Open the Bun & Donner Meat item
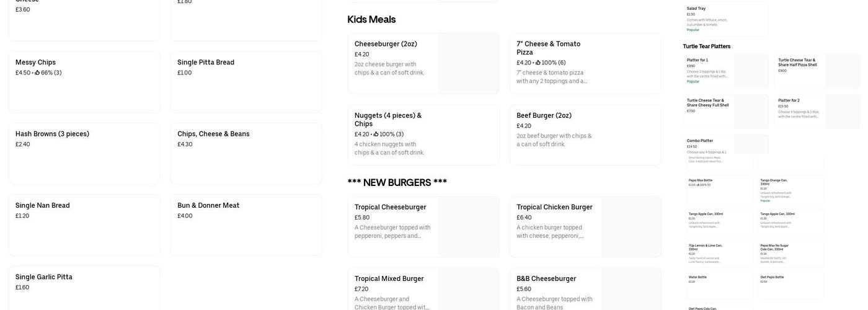 [246, 225]
